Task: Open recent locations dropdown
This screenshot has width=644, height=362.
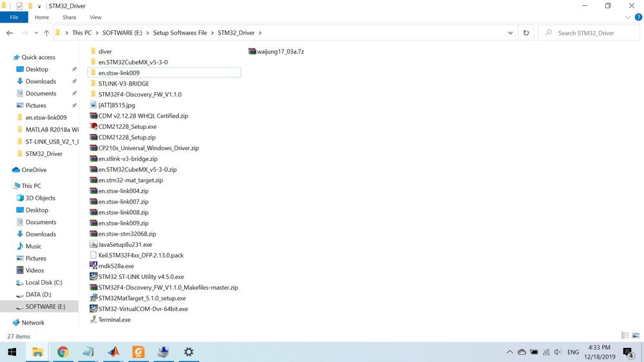Action: tap(36, 33)
